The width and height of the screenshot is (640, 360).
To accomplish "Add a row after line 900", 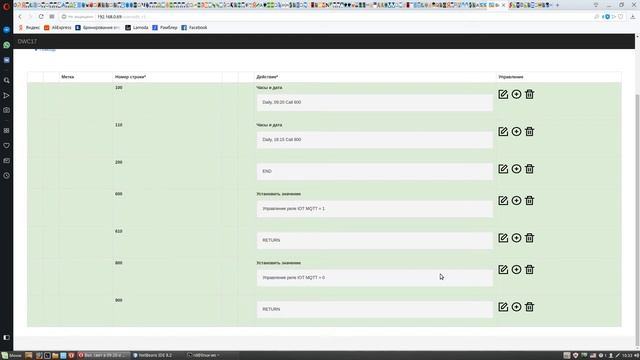I will 516,307.
